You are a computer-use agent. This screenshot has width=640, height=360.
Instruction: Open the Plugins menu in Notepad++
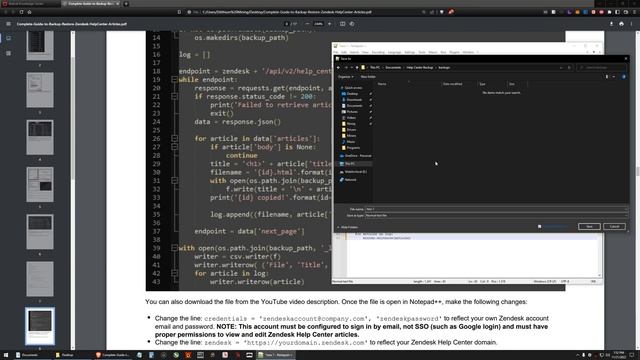click(454, 52)
